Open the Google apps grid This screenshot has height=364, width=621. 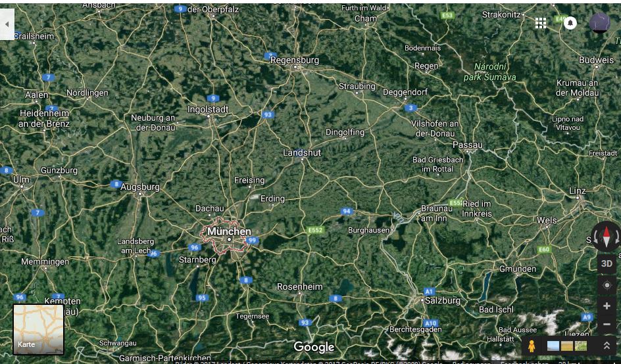tap(541, 23)
